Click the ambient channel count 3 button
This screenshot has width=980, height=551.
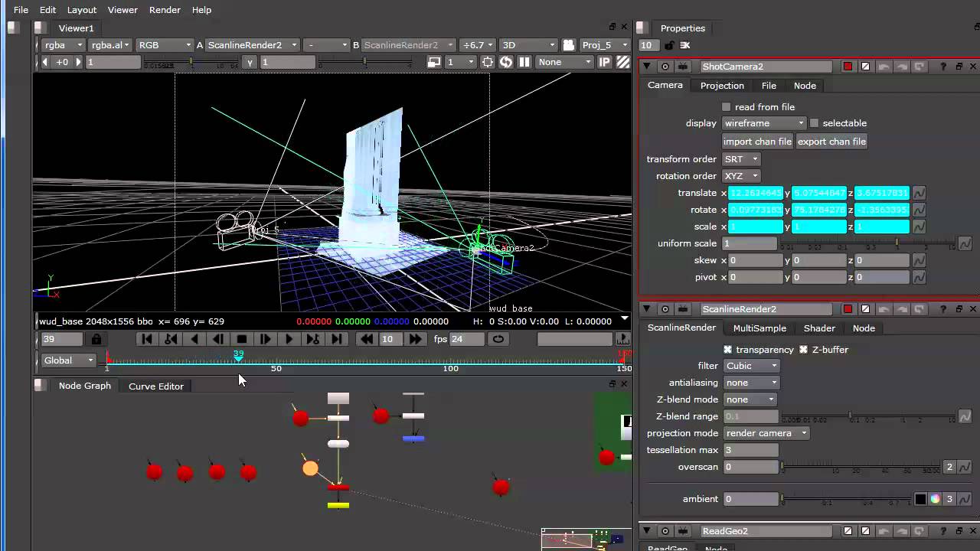click(950, 499)
